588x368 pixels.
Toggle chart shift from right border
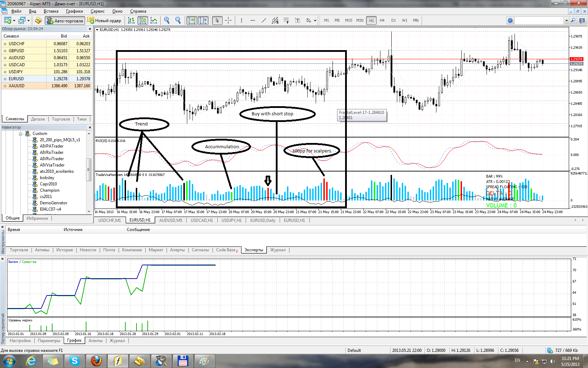[203, 20]
